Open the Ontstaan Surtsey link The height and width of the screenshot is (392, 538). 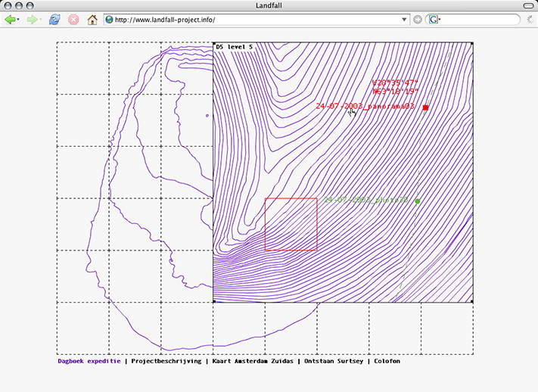335,361
